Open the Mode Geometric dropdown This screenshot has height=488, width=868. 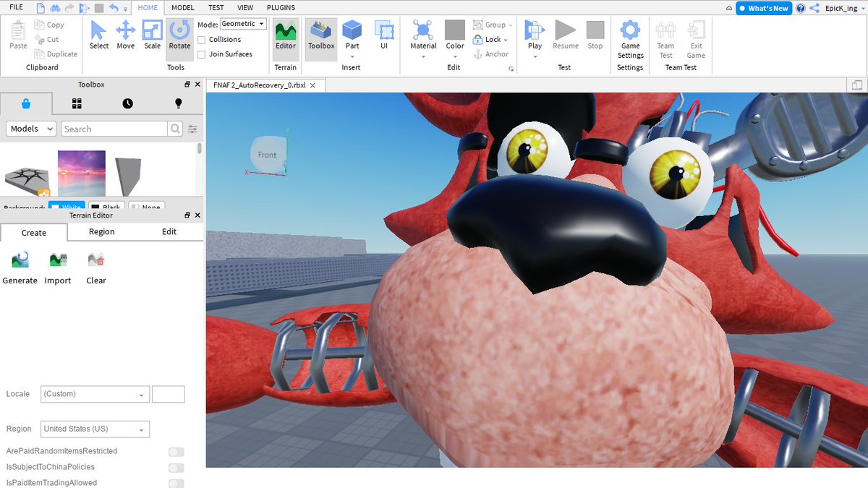coord(243,24)
